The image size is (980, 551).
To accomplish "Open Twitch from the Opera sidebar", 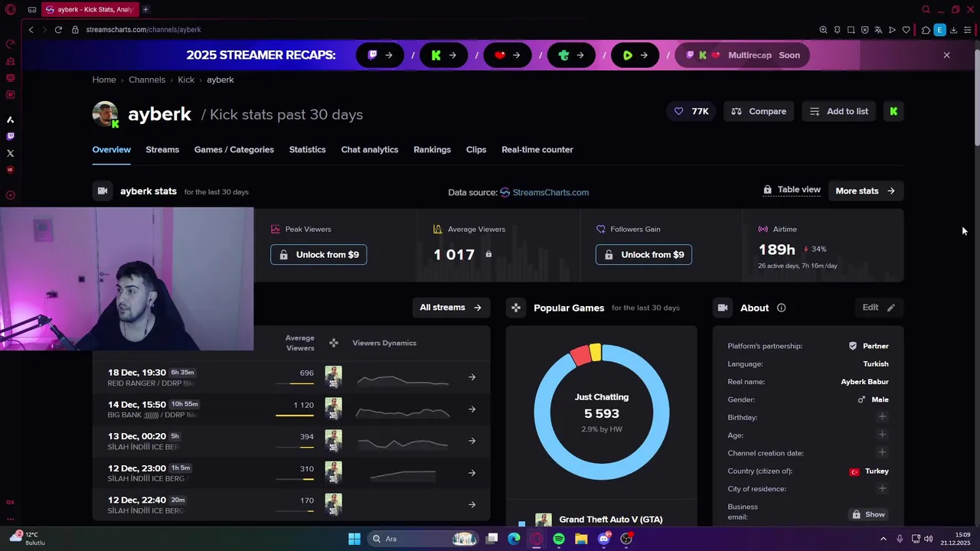I will point(10,136).
